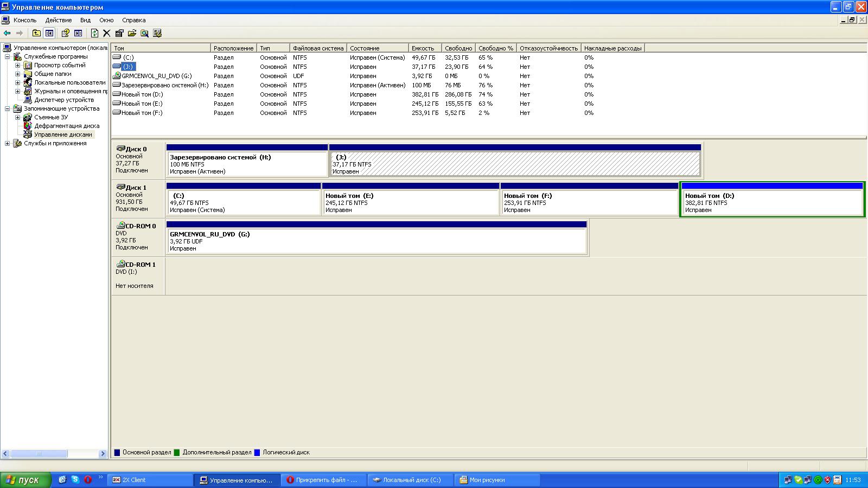Toggle the console tree pane toolbar icon
The height and width of the screenshot is (488, 868).
pyautogui.click(x=49, y=33)
